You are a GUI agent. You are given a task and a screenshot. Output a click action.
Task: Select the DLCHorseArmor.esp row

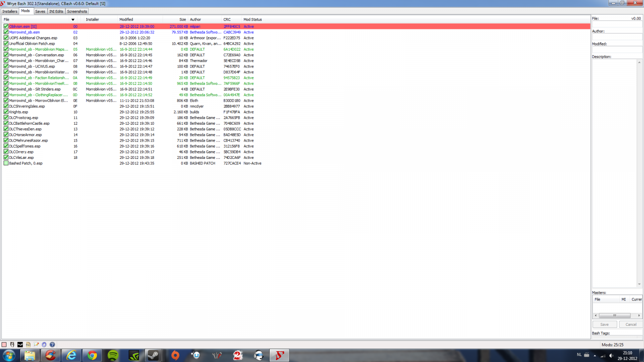pyautogui.click(x=296, y=135)
